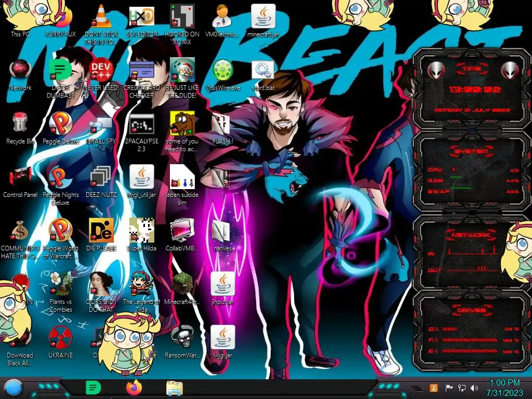
Task: Open the DEEZ NUTZ shortcut
Action: tap(101, 182)
